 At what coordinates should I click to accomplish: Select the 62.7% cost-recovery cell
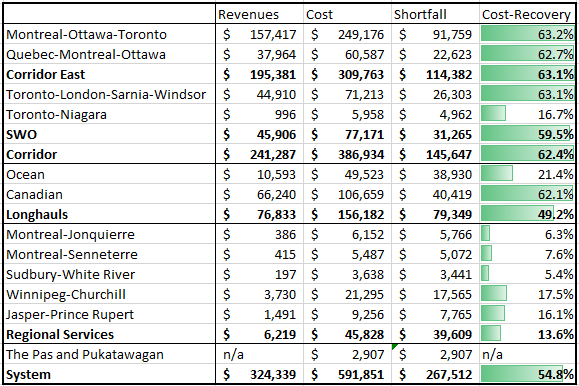[527, 54]
